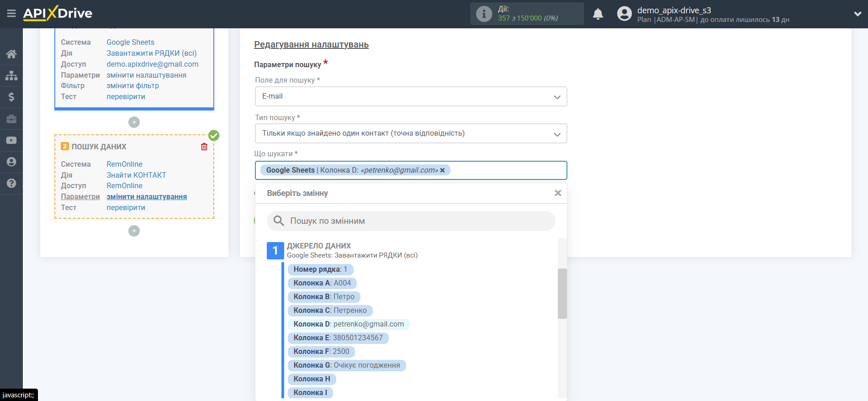This screenshot has height=401, width=868.
Task: Click the actions info icon
Action: 484,14
